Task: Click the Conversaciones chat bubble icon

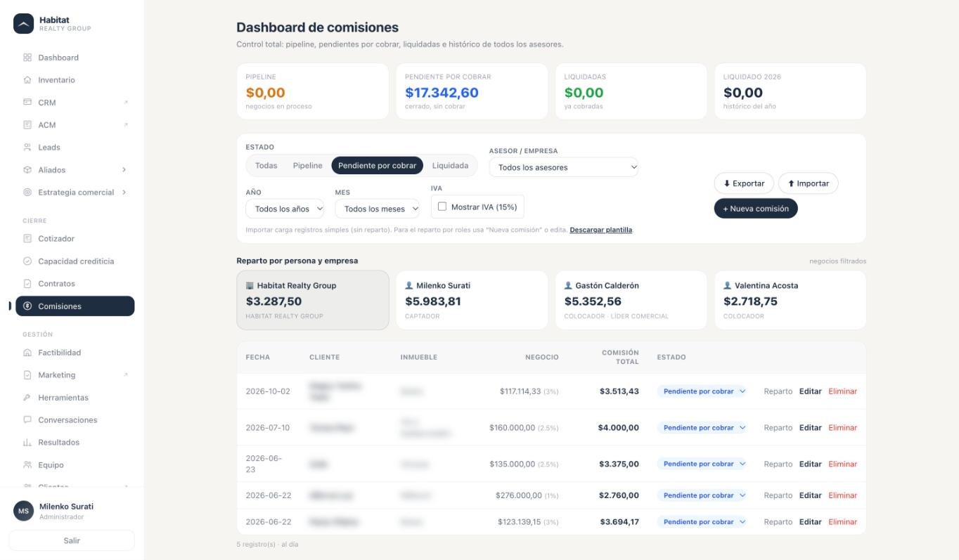Action: click(27, 420)
